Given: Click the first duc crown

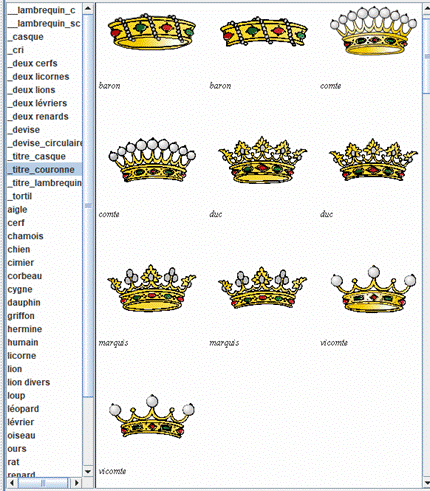Looking at the screenshot, I should [263, 160].
